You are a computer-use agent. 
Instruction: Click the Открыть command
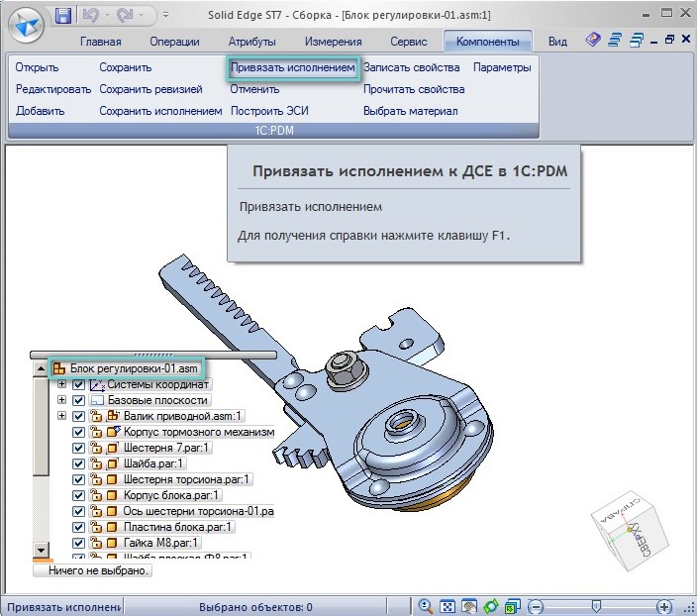pos(37,67)
